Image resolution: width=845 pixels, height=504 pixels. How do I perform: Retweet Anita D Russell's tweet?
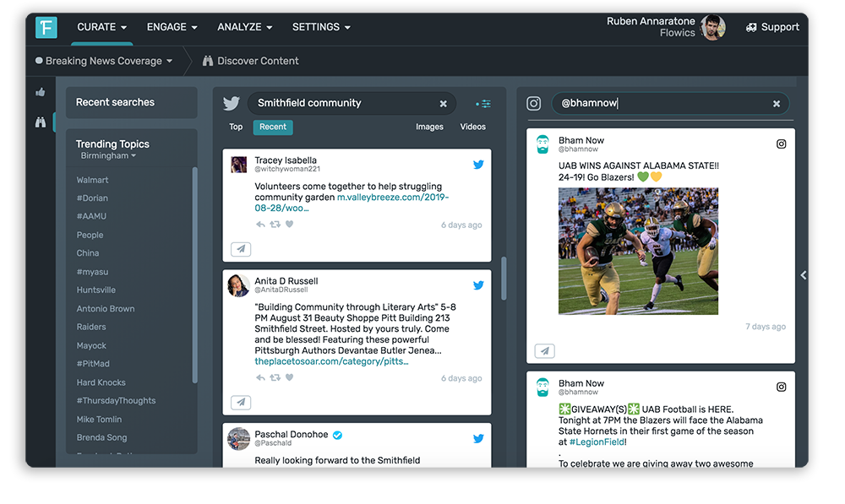(x=275, y=377)
